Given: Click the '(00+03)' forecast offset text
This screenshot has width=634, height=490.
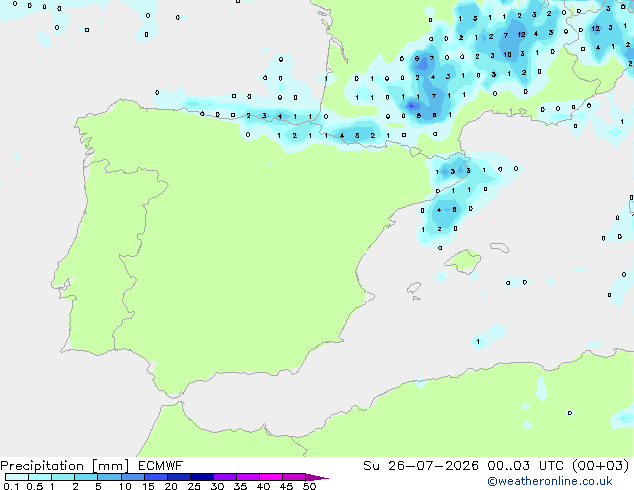Looking at the screenshot, I should (601, 466).
